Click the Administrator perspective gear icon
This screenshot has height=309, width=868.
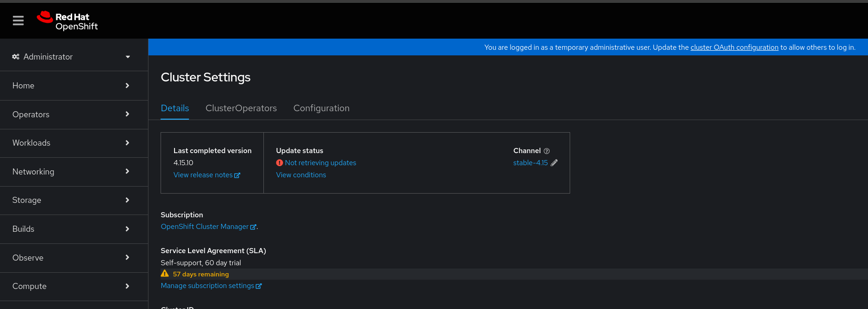(x=16, y=57)
